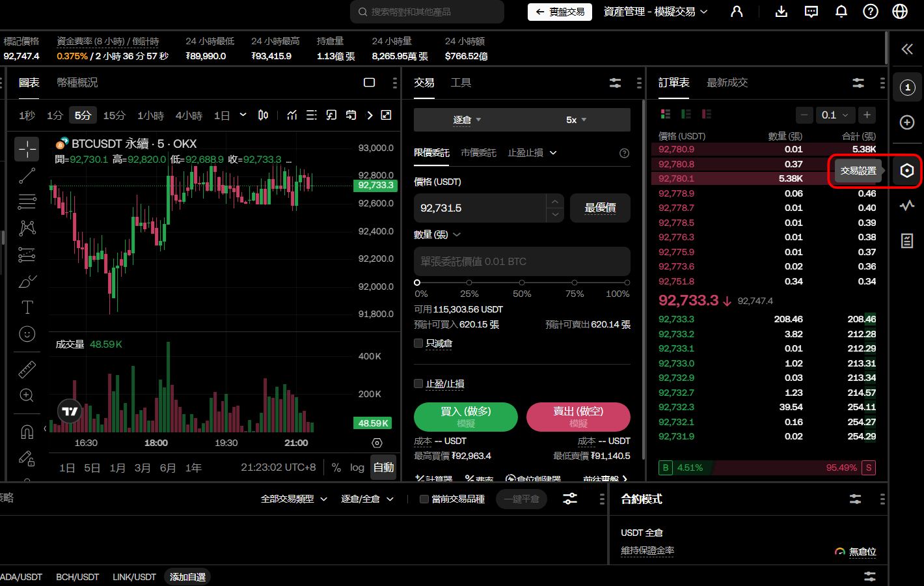Enable the 只減倉 reduce-only checkbox
924x586 pixels.
click(x=418, y=343)
